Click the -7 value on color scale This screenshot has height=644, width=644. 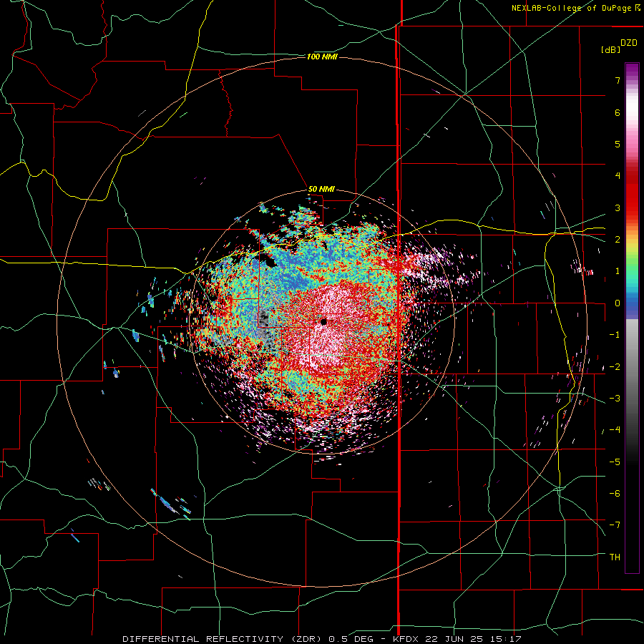[615, 525]
